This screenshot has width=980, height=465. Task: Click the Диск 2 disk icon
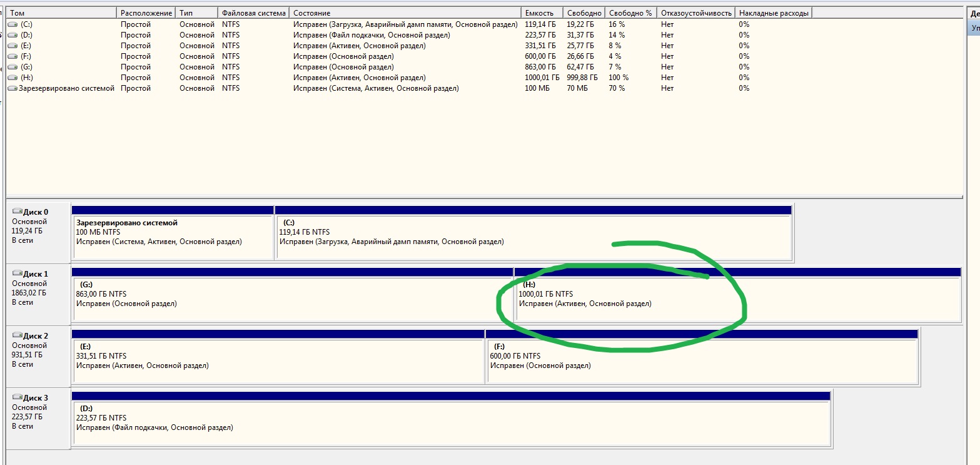point(17,335)
